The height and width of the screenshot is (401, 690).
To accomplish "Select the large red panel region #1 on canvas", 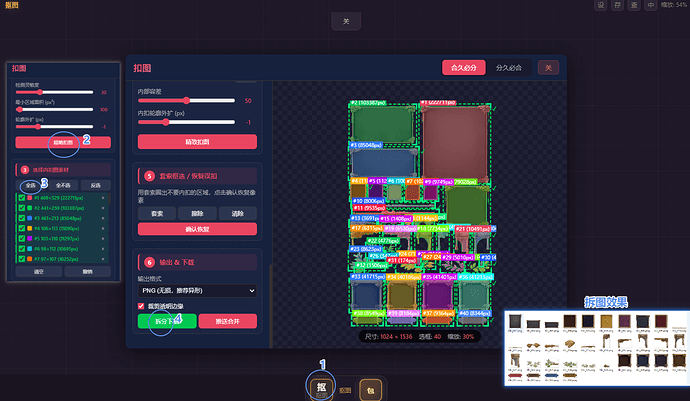I will pyautogui.click(x=455, y=142).
